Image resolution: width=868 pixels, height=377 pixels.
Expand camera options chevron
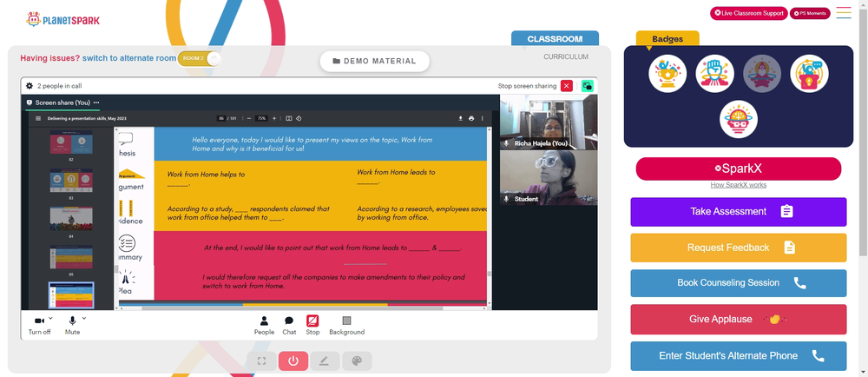pyautogui.click(x=50, y=318)
